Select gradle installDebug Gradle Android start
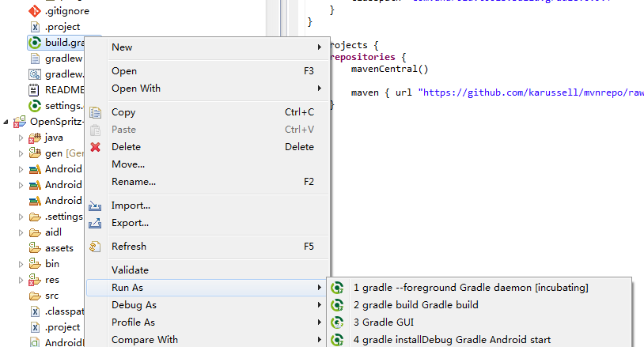This screenshot has height=347, width=644. coord(452,340)
